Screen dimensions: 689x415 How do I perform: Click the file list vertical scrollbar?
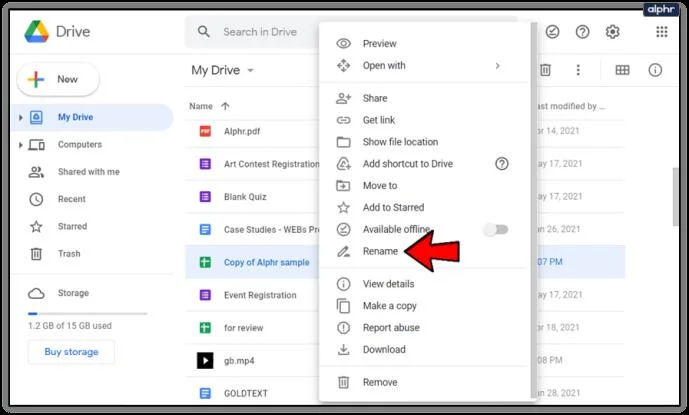pos(676,197)
